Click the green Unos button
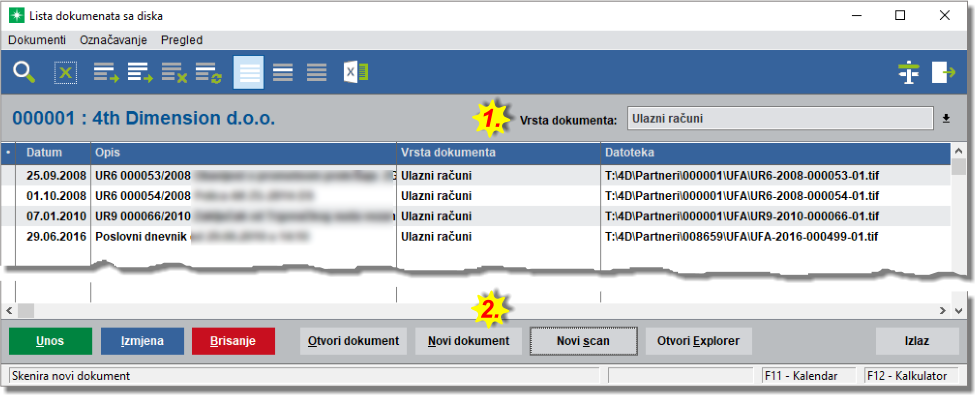 [x=51, y=341]
